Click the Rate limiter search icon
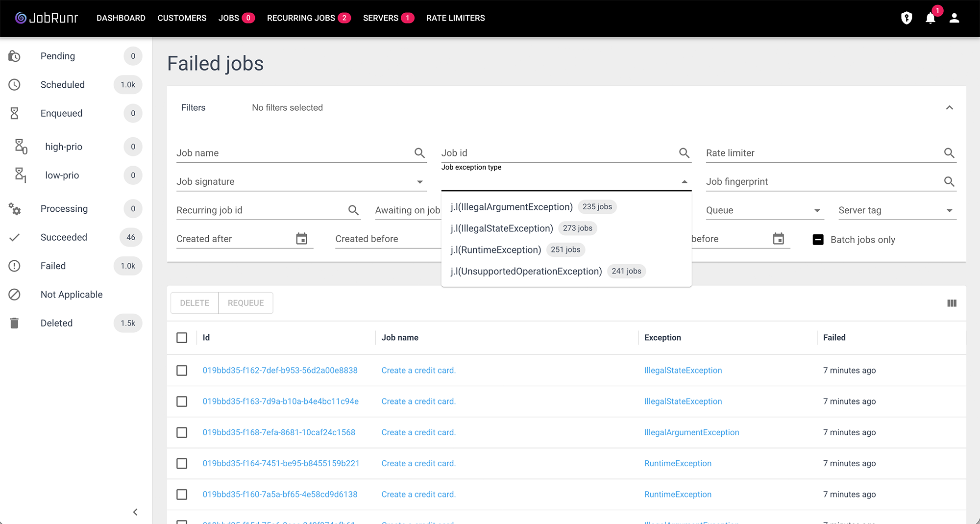Image resolution: width=980 pixels, height=524 pixels. pyautogui.click(x=949, y=153)
